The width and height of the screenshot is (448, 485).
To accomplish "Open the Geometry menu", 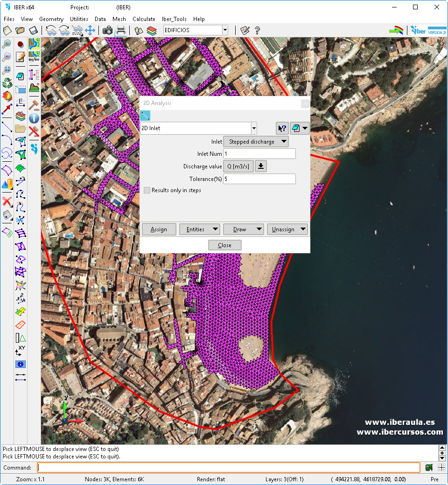I will point(51,19).
